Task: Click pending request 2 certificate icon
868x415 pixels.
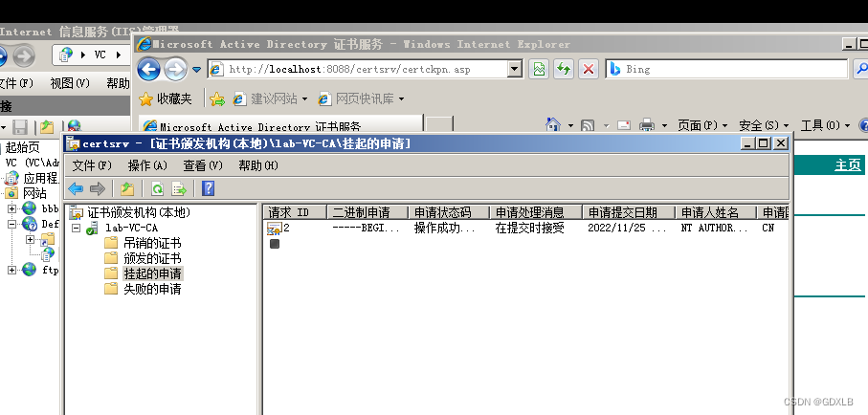Action: [275, 228]
